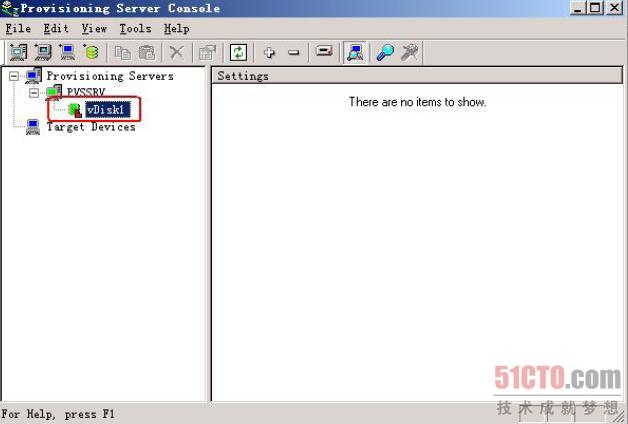Collapse the Provisioning Servers tree node
Viewport: 628px width, 424px height.
click(x=14, y=76)
